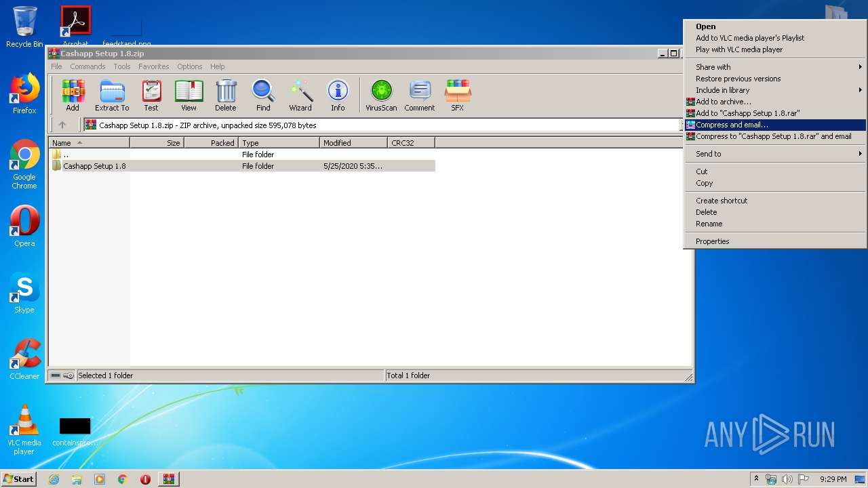868x488 pixels.
Task: Launch the Wizard tool
Action: tap(300, 96)
